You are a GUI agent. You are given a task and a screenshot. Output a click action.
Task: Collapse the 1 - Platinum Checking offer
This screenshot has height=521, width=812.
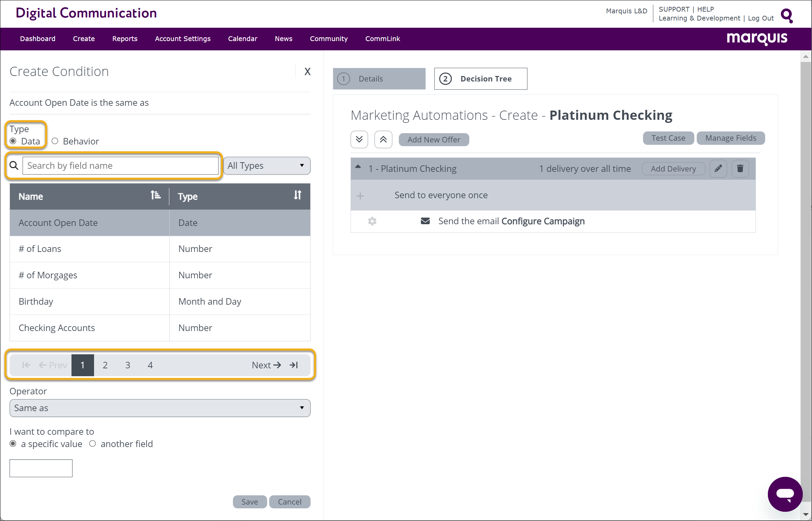[x=358, y=167]
